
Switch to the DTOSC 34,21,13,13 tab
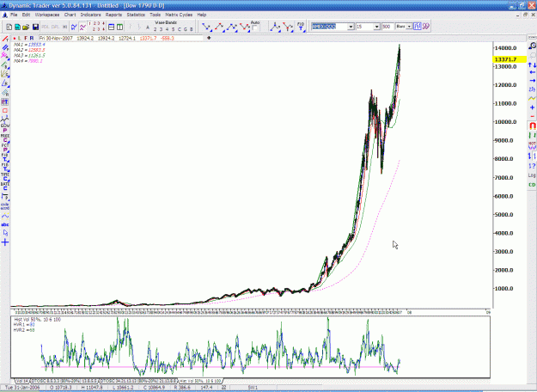(138, 381)
